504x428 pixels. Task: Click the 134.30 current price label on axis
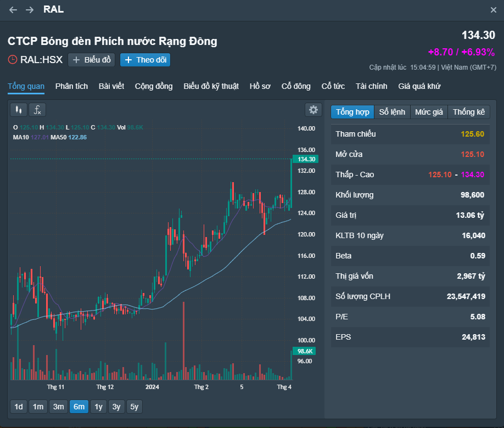306,159
